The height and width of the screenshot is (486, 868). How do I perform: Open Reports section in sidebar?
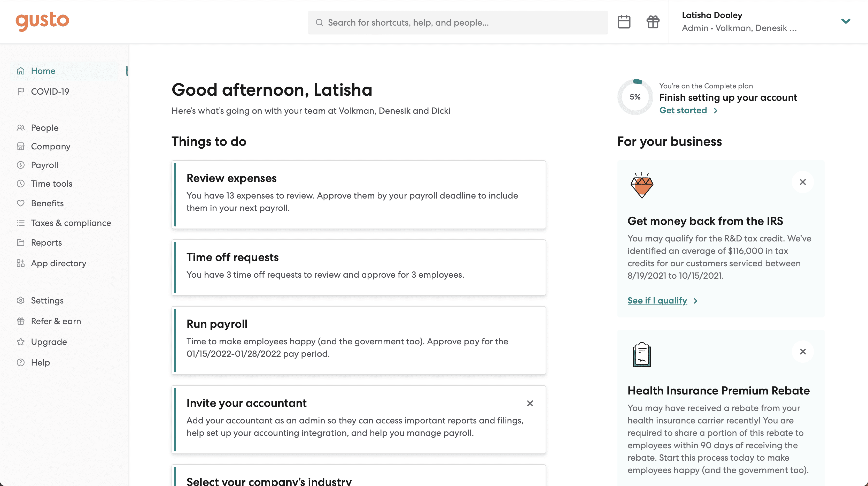click(x=46, y=242)
